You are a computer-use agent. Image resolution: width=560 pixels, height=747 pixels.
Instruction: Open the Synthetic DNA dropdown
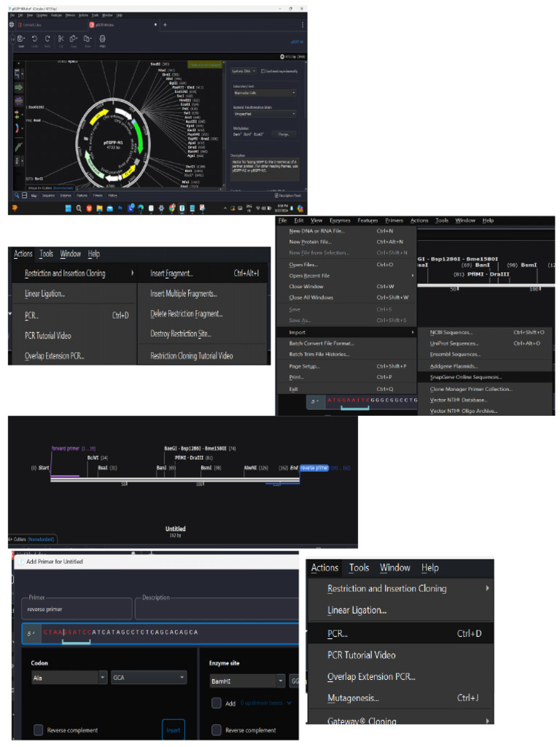pyautogui.click(x=244, y=71)
